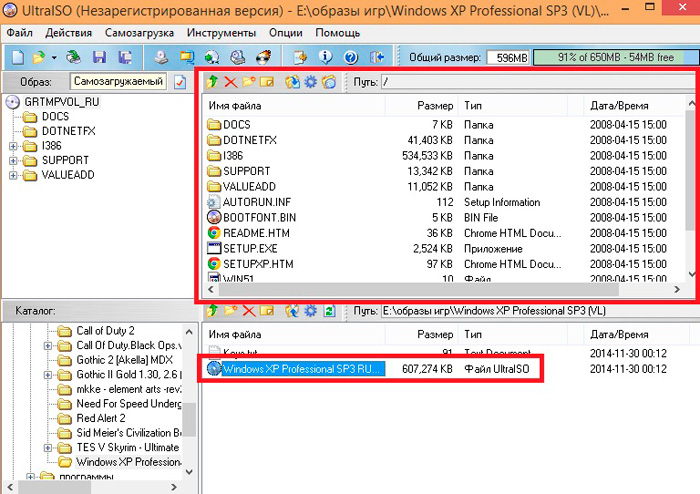The height and width of the screenshot is (494, 700).
Task: Click the local path field E:\образы игр
Action: click(x=540, y=311)
